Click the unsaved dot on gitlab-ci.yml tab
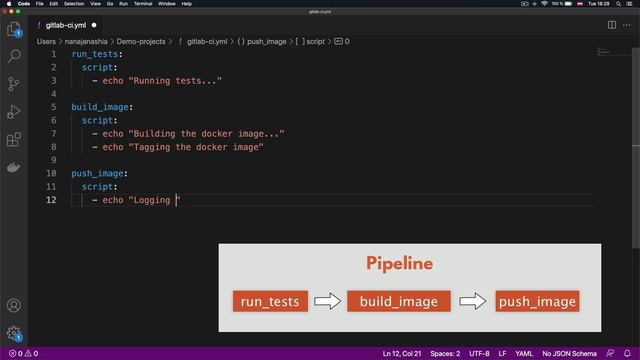The image size is (640, 360). coord(94,25)
